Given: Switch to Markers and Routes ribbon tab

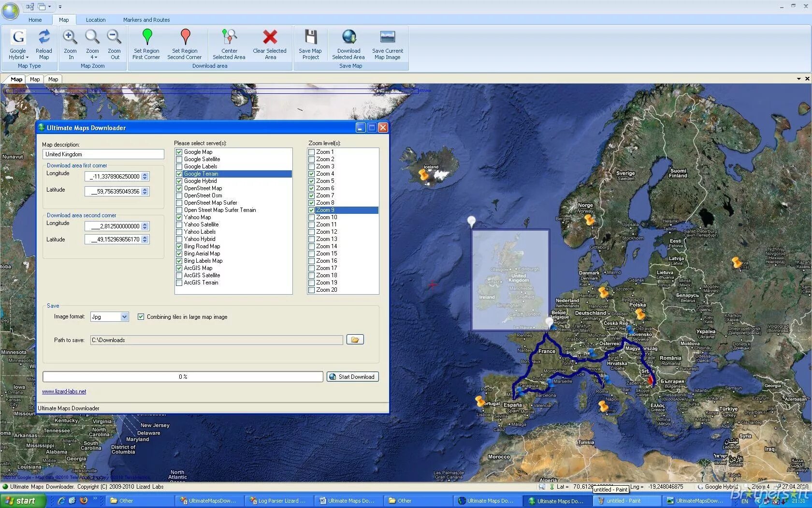Looking at the screenshot, I should (x=146, y=20).
